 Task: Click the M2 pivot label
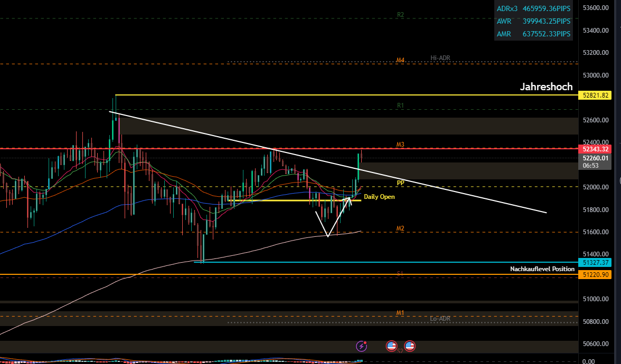400,229
